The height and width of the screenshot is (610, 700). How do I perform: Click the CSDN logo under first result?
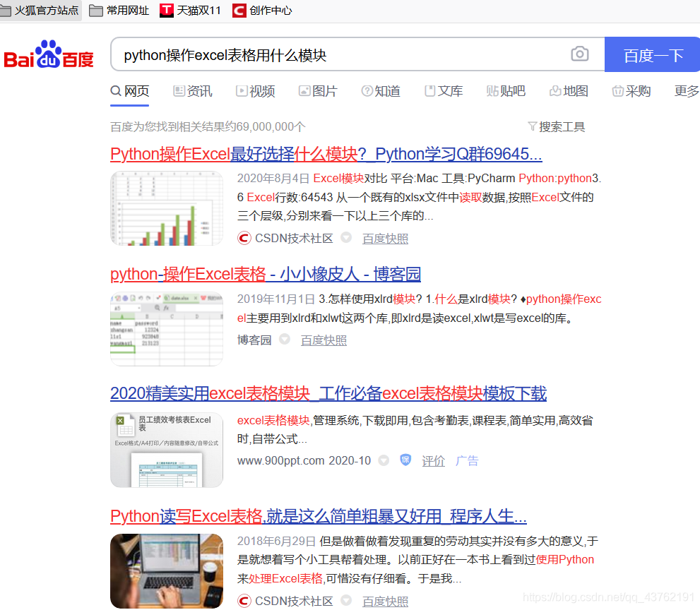pos(244,239)
